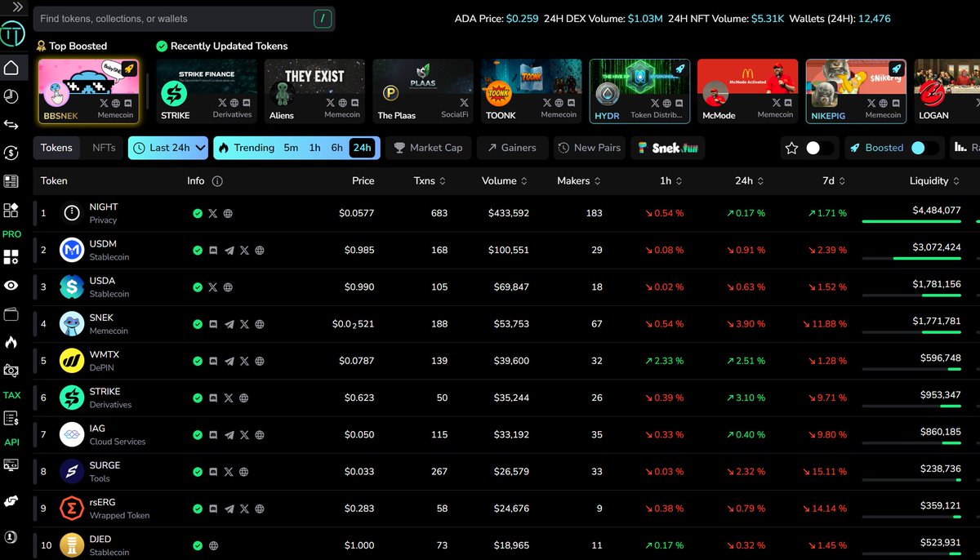The image size is (980, 560).
Task: Open X link on The Plaas card
Action: point(464,103)
